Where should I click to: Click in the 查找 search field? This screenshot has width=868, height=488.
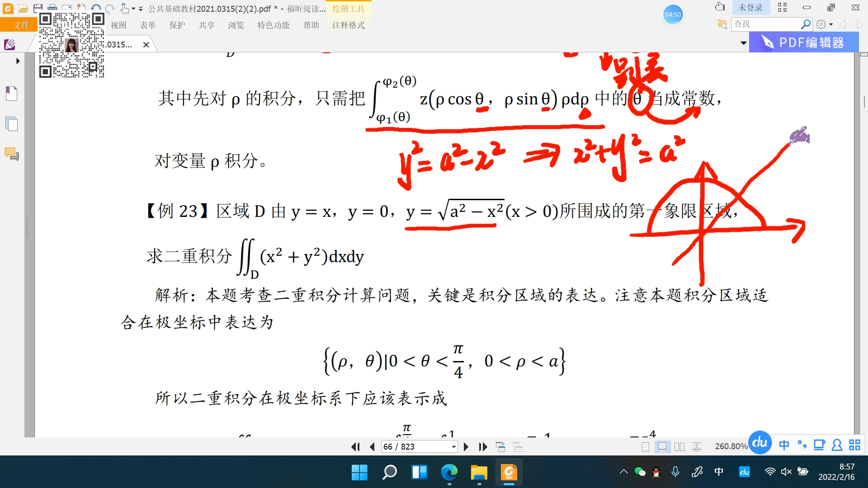[764, 24]
